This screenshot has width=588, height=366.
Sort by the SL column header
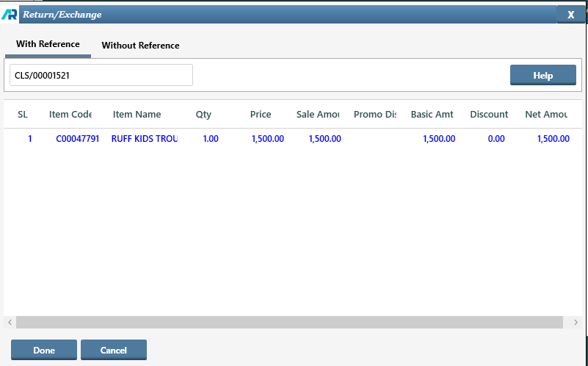(23, 115)
